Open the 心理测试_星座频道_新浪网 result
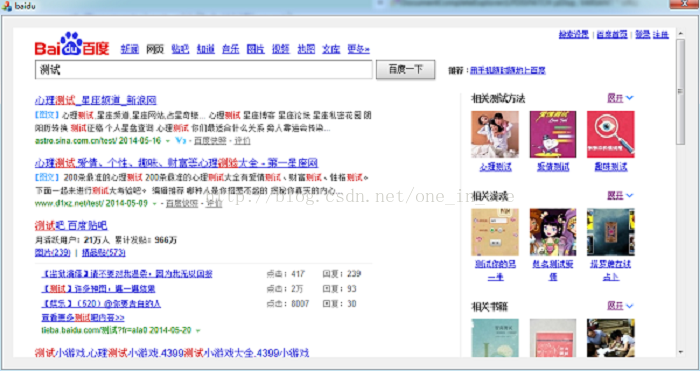Image resolution: width=700 pixels, height=371 pixels. pos(96,100)
